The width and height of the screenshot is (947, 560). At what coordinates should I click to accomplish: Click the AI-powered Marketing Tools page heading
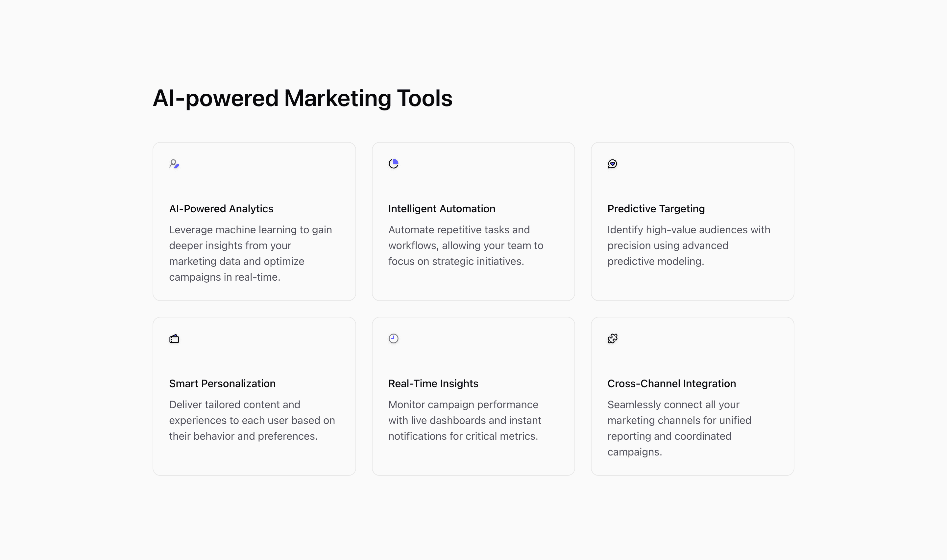[302, 99]
